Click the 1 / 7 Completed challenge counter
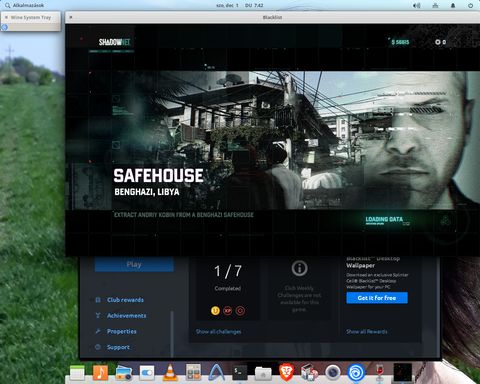The width and height of the screenshot is (480, 384). (x=228, y=277)
